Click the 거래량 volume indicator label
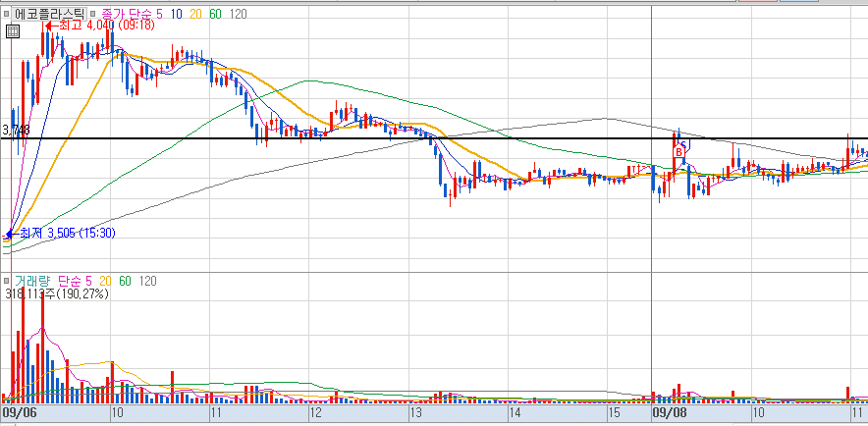Image resolution: width=868 pixels, height=426 pixels. point(31,281)
